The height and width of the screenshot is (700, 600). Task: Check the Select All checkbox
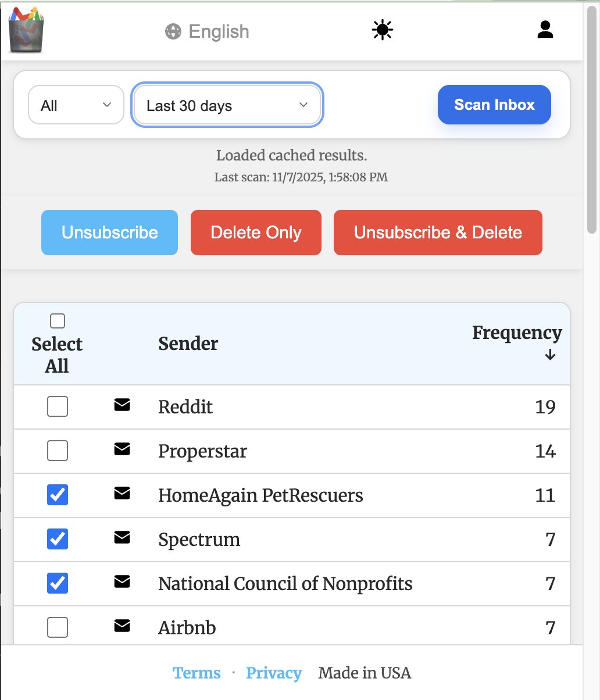coord(58,321)
